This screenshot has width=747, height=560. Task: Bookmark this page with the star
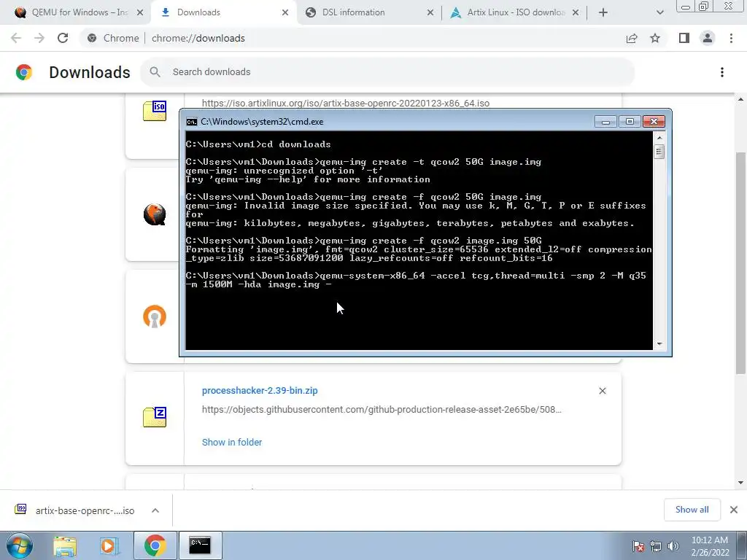655,38
